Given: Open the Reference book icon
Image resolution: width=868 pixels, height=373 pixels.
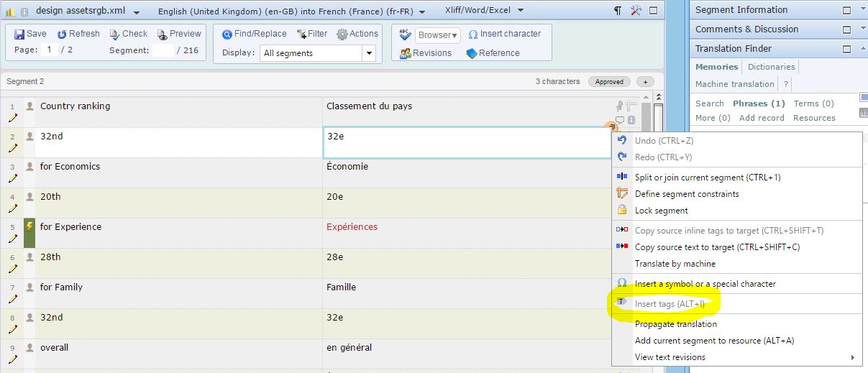Looking at the screenshot, I should point(472,53).
